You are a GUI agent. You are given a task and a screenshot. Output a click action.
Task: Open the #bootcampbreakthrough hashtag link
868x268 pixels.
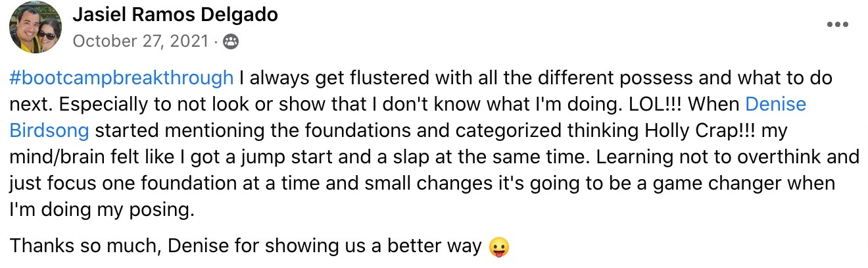122,78
